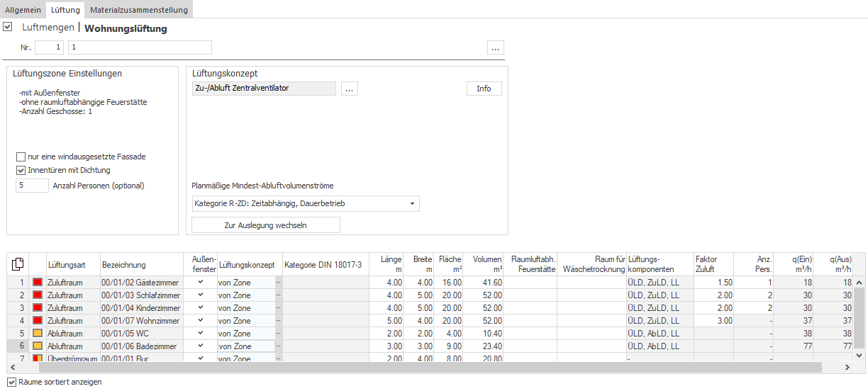Viewport: 868px width, 391px height.
Task: Open ellipsis in WC Lüftungskonzept cell
Action: click(279, 333)
